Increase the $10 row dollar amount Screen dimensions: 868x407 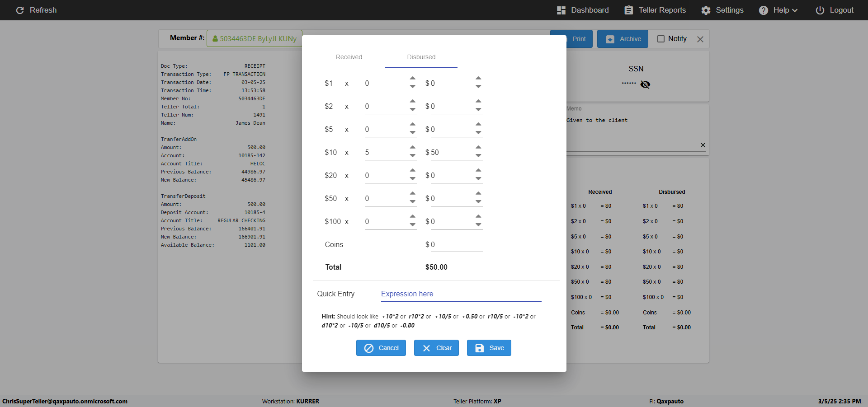(x=478, y=148)
